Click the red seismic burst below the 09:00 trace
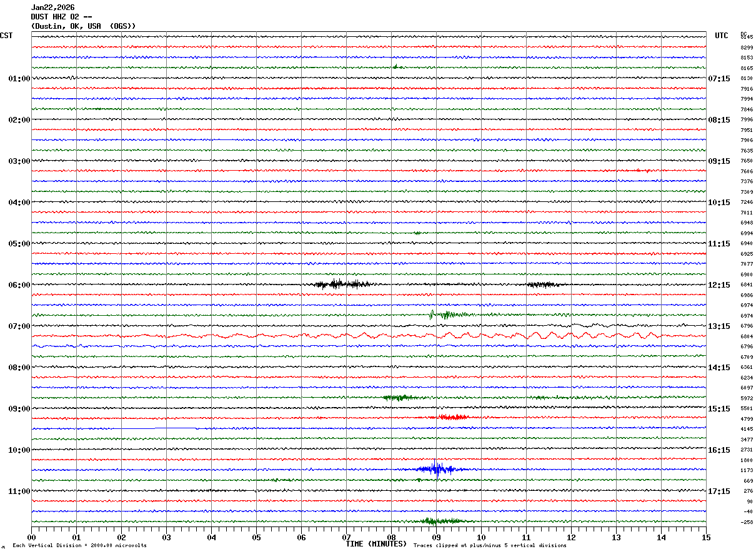 click(x=452, y=417)
